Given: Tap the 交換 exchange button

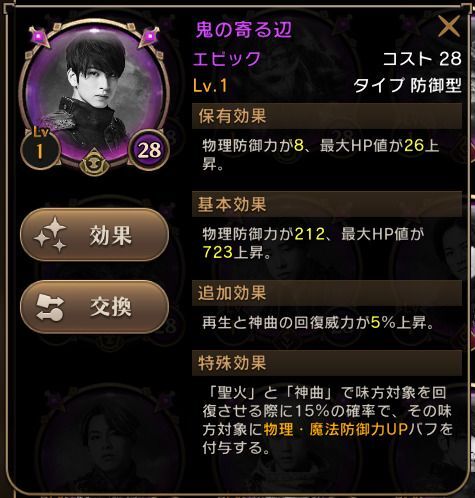Looking at the screenshot, I should [x=94, y=307].
